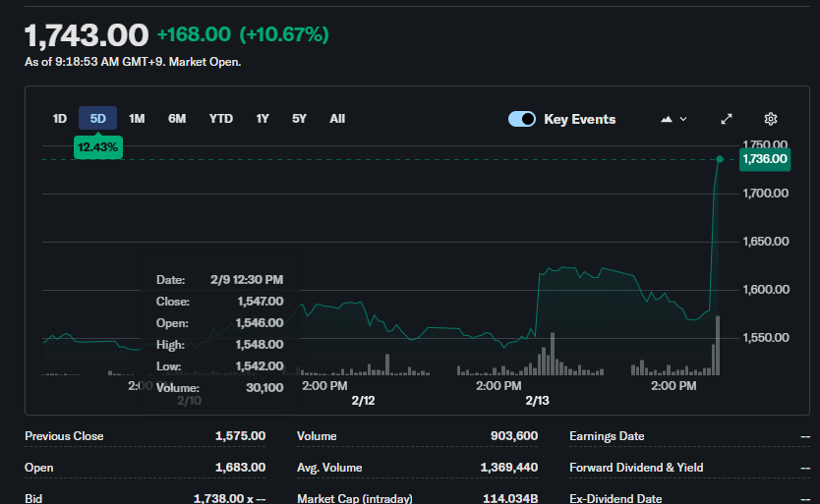This screenshot has height=504, width=820.
Task: Open chart type mountain dropdown
Action: point(674,119)
